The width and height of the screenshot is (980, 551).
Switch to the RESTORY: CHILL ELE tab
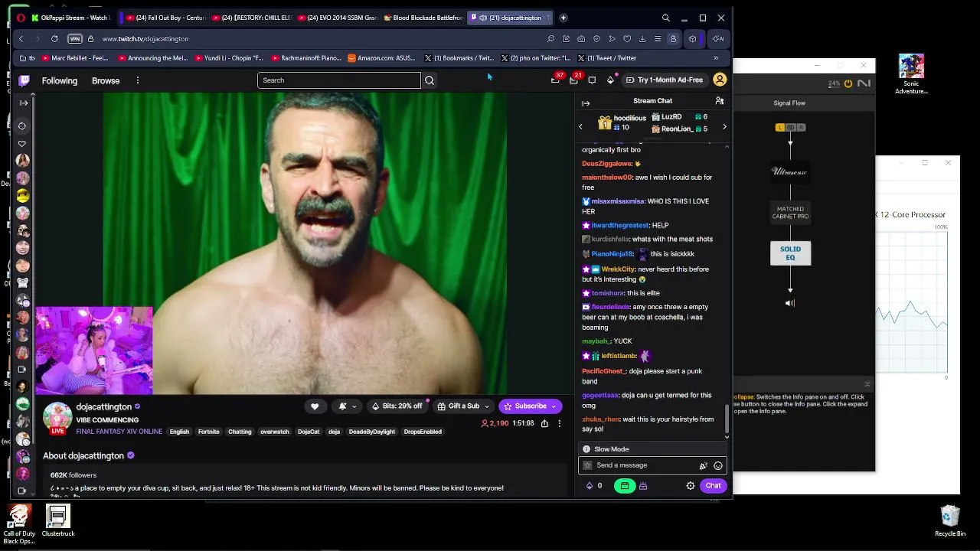click(253, 18)
